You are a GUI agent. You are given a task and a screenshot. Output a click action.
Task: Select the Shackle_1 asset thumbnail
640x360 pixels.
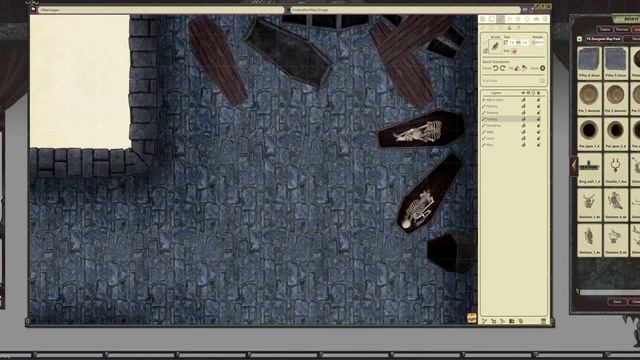(616, 169)
